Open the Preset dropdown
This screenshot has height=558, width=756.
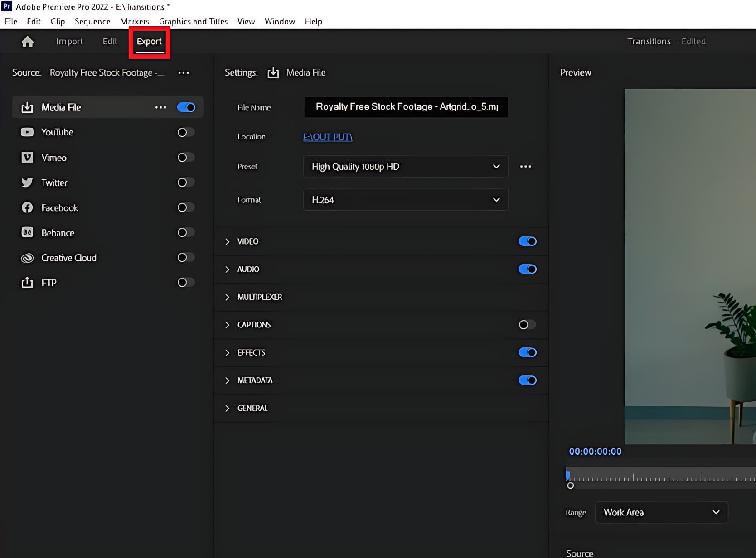point(405,167)
